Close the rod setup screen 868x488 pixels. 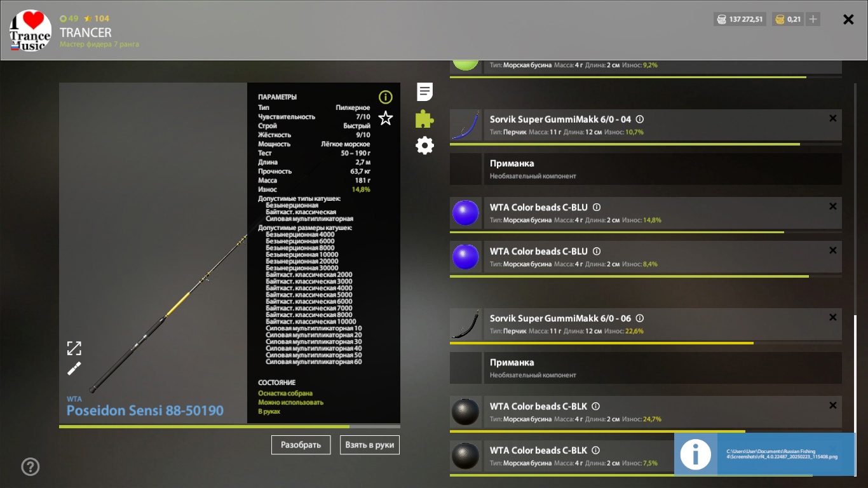point(848,20)
